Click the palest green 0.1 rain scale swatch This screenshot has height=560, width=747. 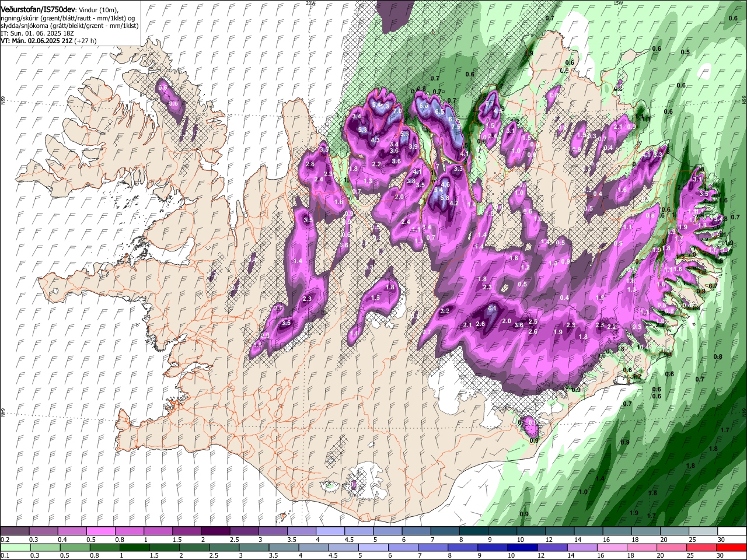pos(15,548)
